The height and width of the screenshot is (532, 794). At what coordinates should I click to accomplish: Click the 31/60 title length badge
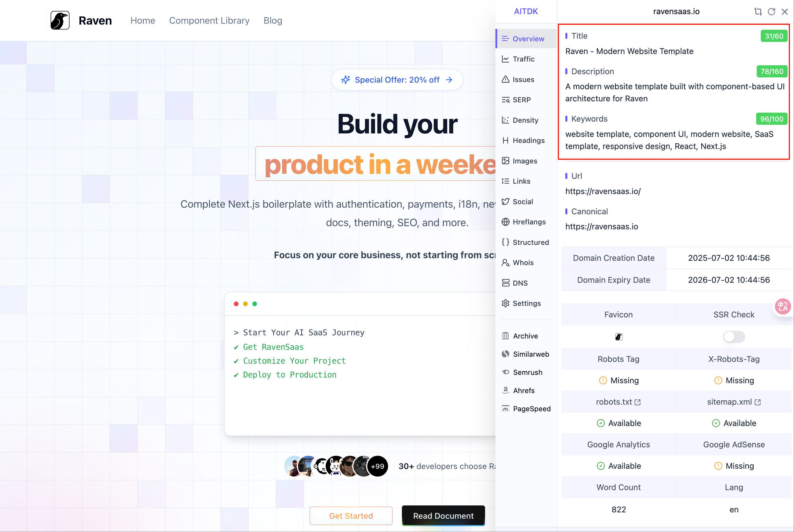click(774, 36)
